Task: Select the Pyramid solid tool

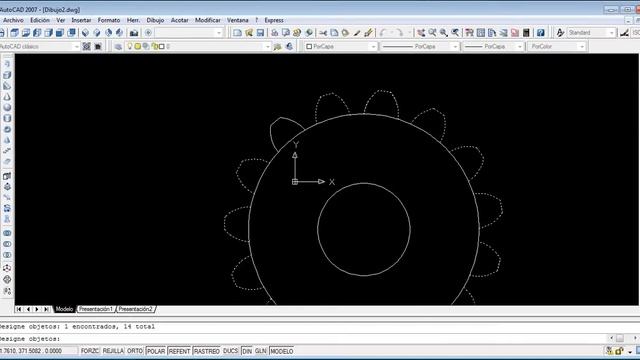Action: 7,140
